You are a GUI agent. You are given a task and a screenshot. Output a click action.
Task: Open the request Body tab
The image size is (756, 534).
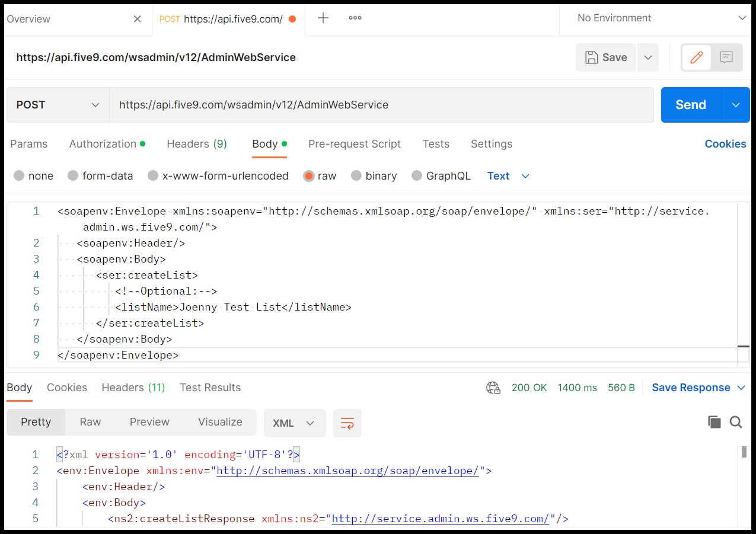tap(269, 144)
